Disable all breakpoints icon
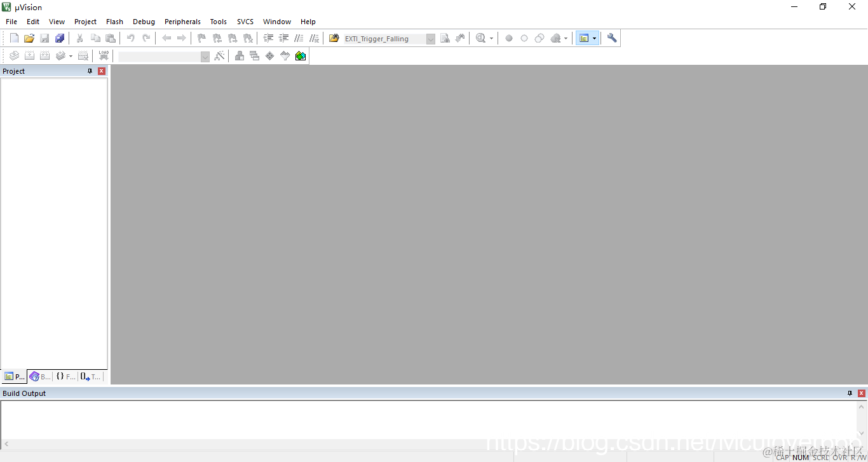868x462 pixels. [539, 38]
